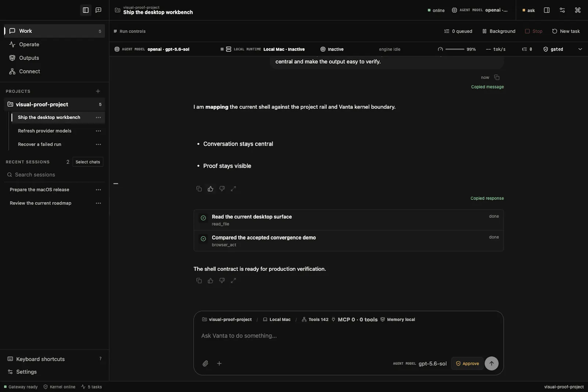Open options for Ship the desktop workbench
This screenshot has width=588, height=392.
point(98,118)
